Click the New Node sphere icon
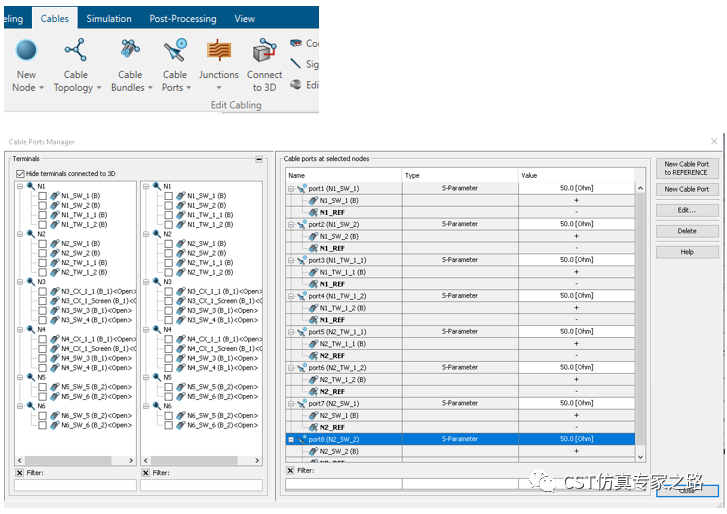The height and width of the screenshot is (514, 727). tap(26, 50)
